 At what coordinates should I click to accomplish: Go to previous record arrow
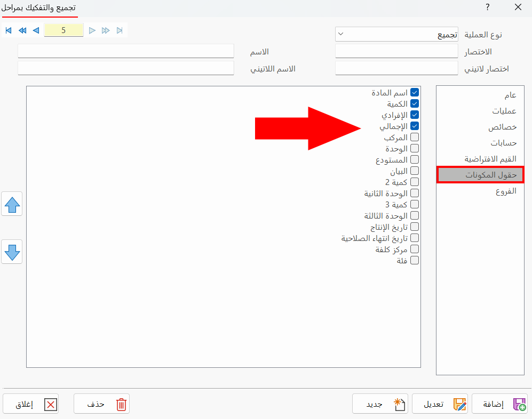[x=36, y=30]
